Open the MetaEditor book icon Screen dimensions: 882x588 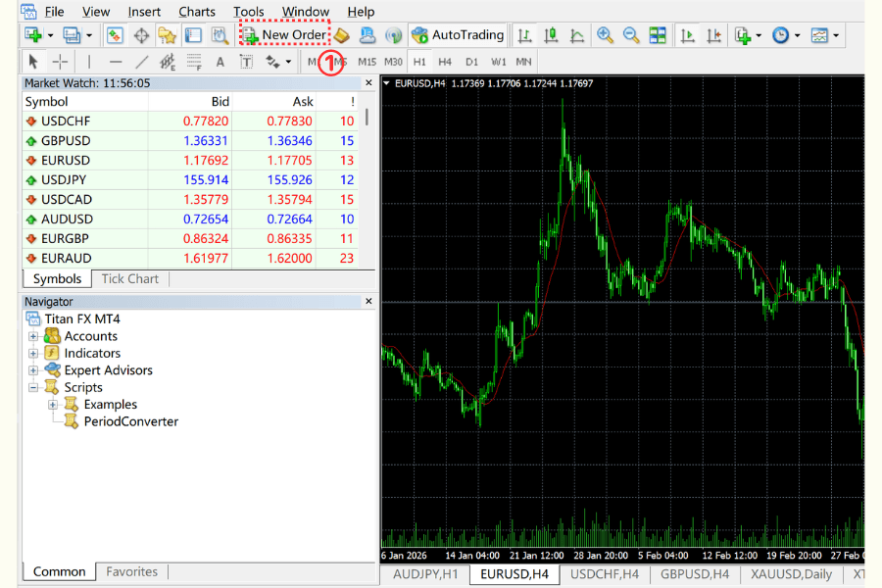click(x=341, y=35)
